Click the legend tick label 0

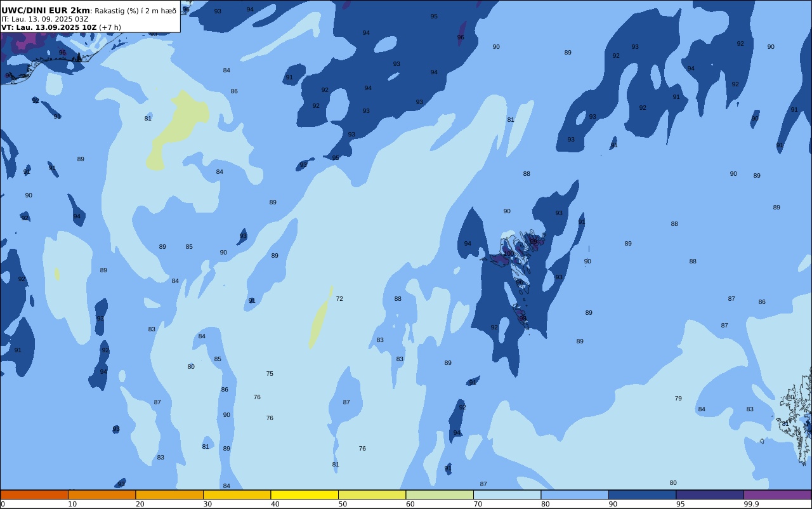point(3,504)
